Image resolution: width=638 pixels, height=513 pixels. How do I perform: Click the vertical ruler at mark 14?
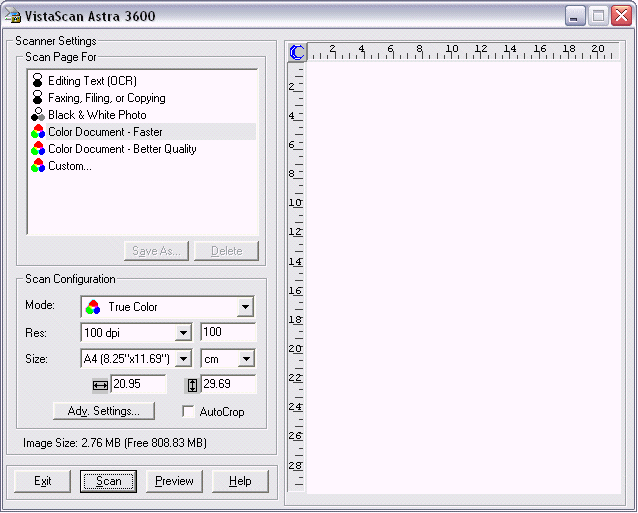296,262
